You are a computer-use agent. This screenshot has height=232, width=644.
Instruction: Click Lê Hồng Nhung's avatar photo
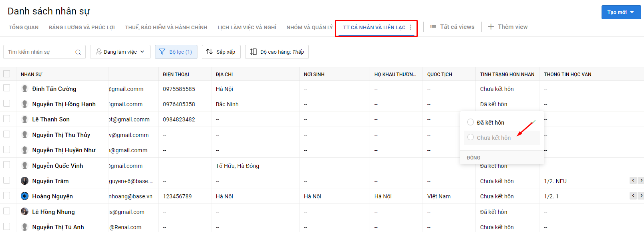click(x=24, y=212)
